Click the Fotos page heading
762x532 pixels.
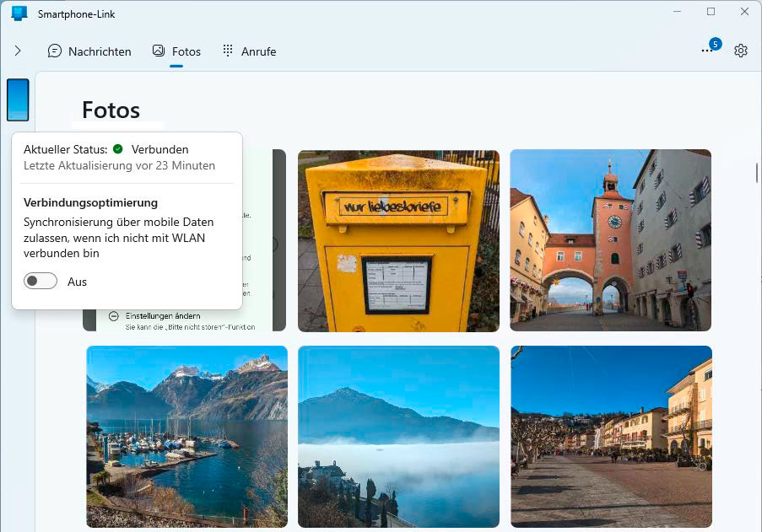click(x=111, y=110)
